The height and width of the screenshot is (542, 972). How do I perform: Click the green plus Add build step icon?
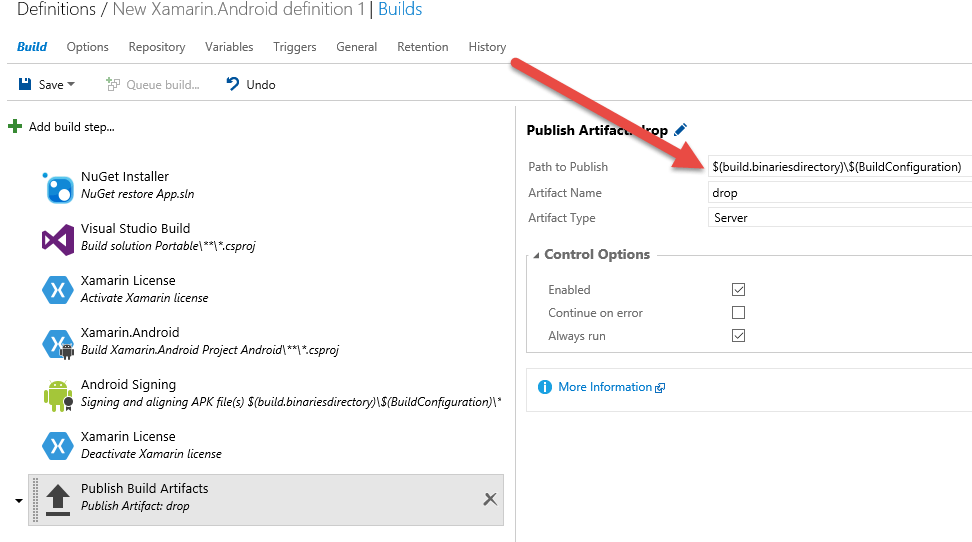pos(15,127)
